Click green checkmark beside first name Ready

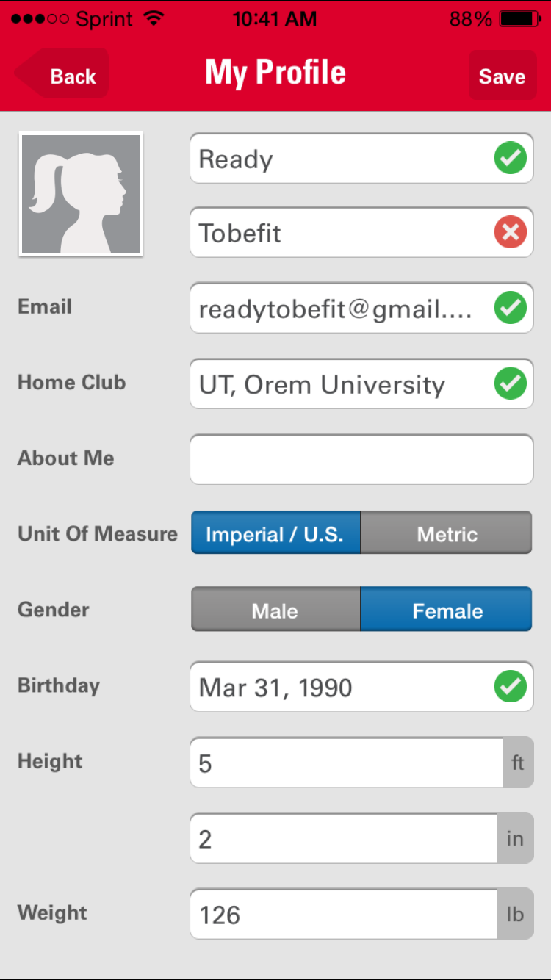click(x=511, y=158)
